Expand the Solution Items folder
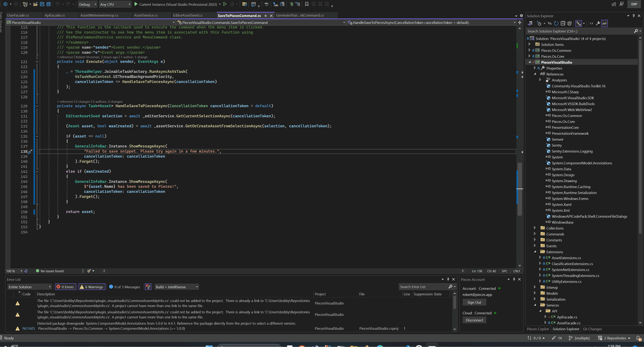 [x=529, y=44]
